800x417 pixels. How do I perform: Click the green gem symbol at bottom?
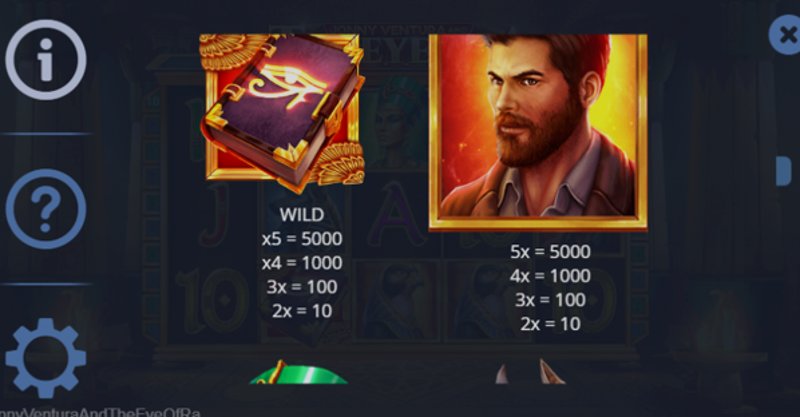tap(298, 372)
